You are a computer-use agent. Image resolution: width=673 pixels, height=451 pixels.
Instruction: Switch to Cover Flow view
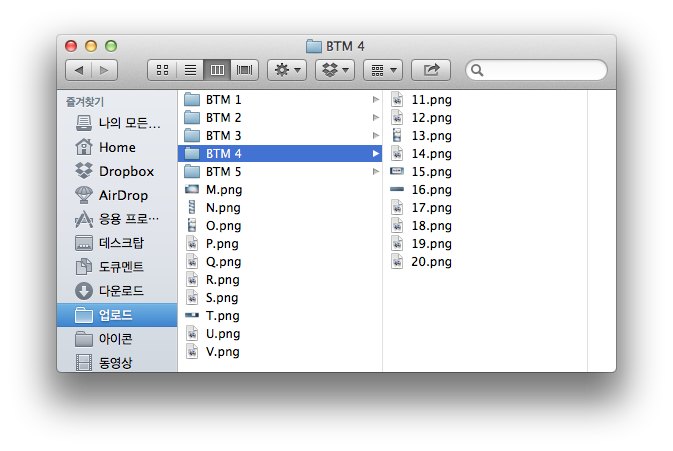244,70
